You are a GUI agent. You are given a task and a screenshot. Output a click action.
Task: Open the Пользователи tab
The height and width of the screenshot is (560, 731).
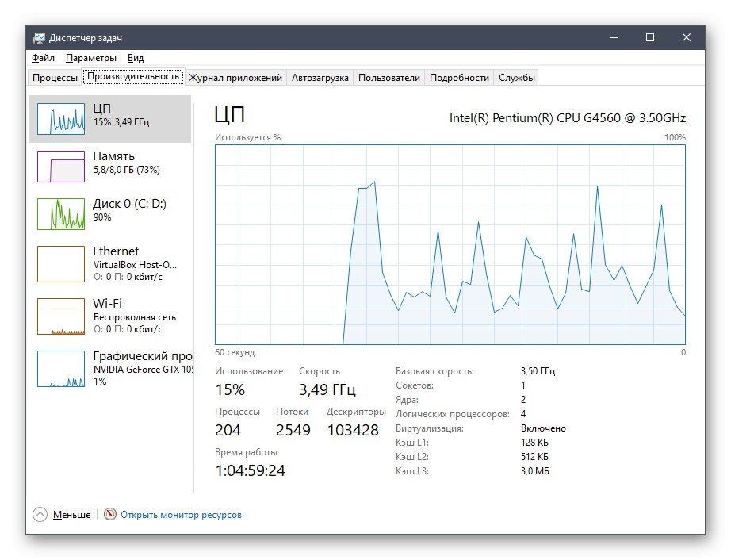pos(388,77)
